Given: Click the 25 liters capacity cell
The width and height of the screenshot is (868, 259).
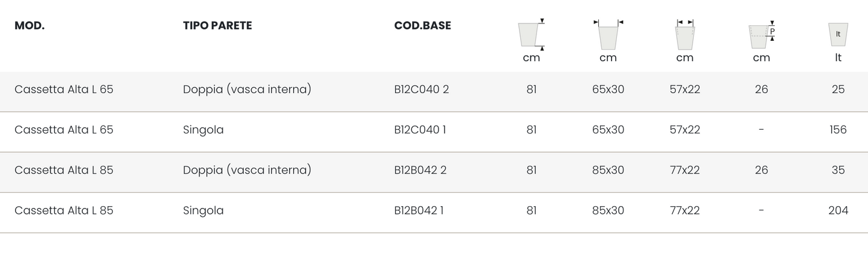Looking at the screenshot, I should tap(838, 90).
